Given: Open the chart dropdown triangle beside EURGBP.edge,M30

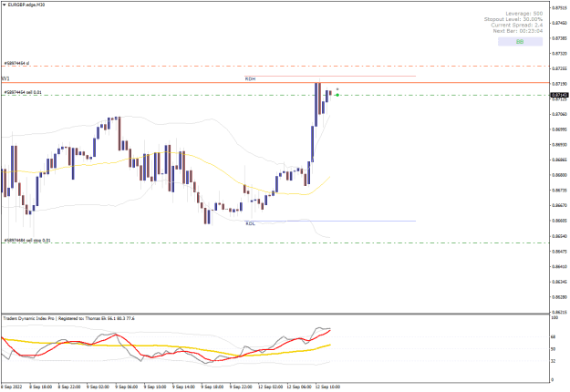Looking at the screenshot, I should tap(4, 5).
